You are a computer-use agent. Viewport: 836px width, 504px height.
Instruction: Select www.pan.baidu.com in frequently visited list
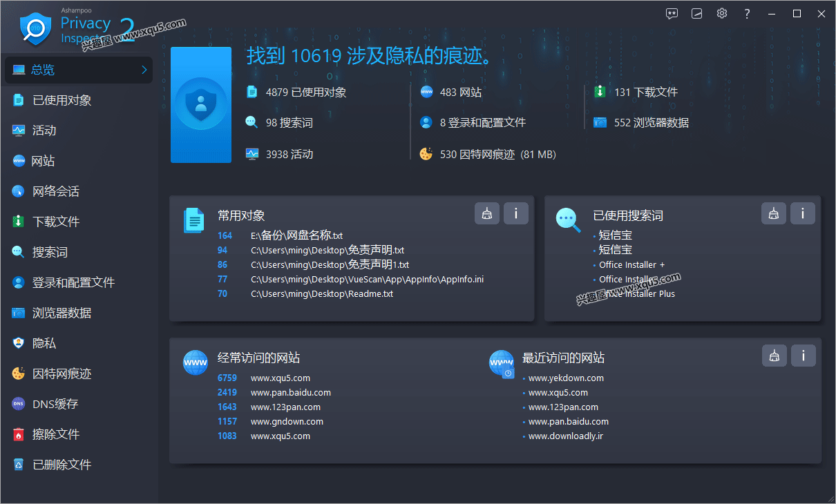(290, 393)
